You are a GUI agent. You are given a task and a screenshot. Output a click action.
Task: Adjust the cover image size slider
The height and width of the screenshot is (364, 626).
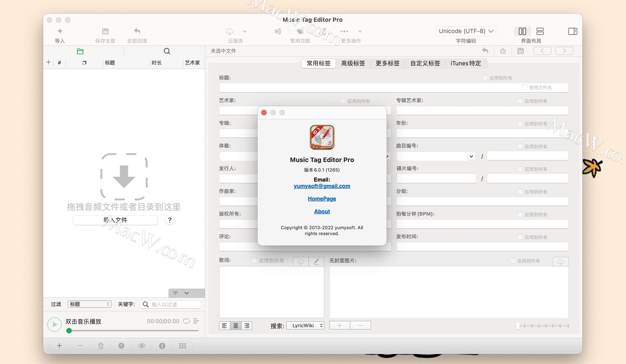518,326
